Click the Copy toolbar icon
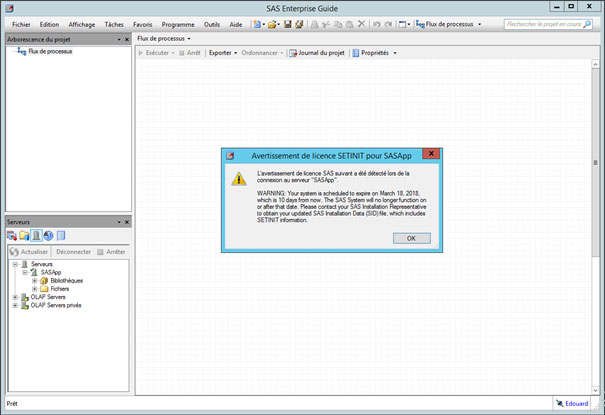 tap(338, 24)
